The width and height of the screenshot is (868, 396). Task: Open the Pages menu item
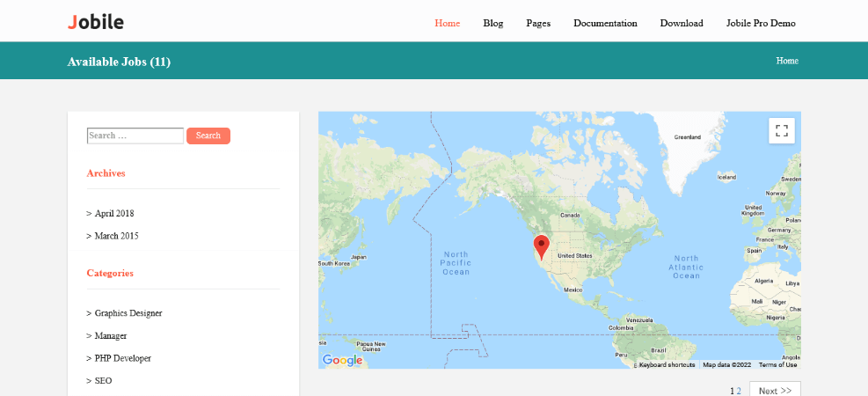tap(538, 23)
